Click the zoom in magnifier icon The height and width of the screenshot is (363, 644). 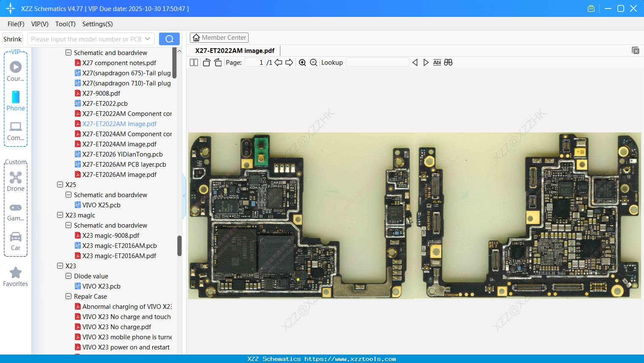pos(302,63)
